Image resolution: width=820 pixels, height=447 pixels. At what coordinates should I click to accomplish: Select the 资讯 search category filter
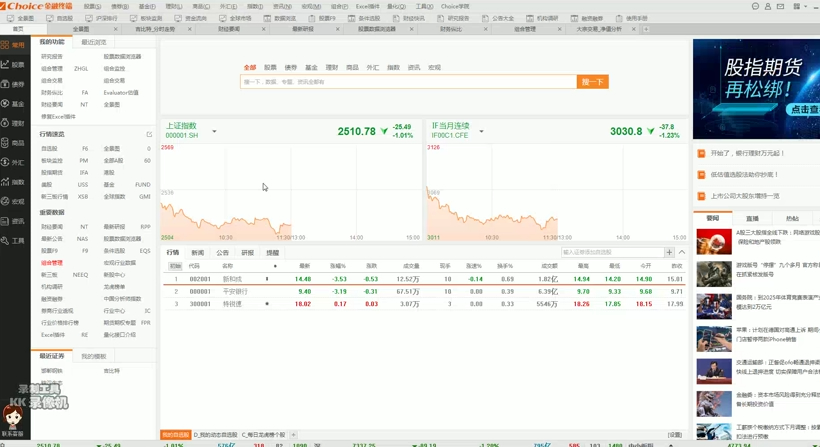pyautogui.click(x=413, y=68)
